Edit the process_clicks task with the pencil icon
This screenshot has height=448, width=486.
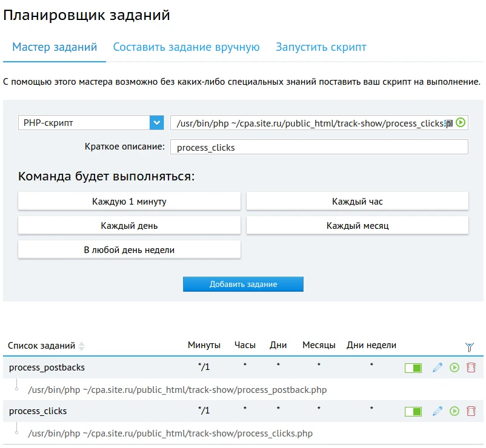coord(437,410)
